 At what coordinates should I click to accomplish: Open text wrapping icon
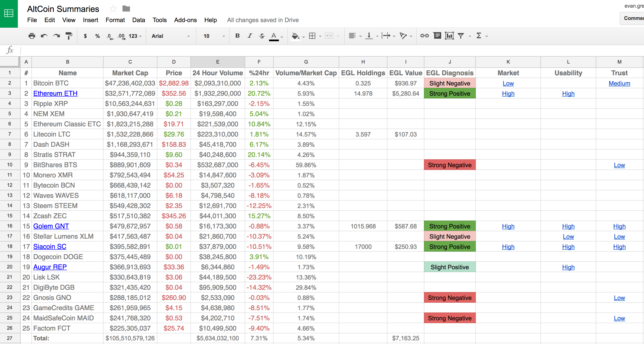point(386,36)
